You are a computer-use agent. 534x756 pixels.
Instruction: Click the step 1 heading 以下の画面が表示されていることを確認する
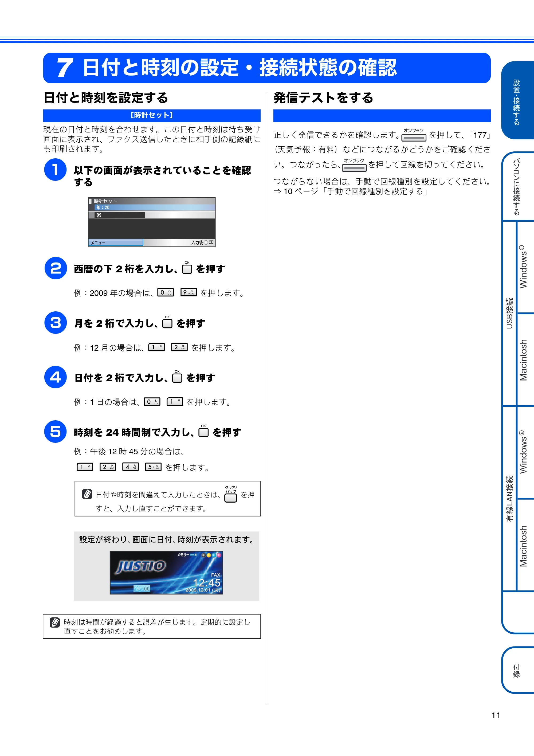tap(162, 176)
